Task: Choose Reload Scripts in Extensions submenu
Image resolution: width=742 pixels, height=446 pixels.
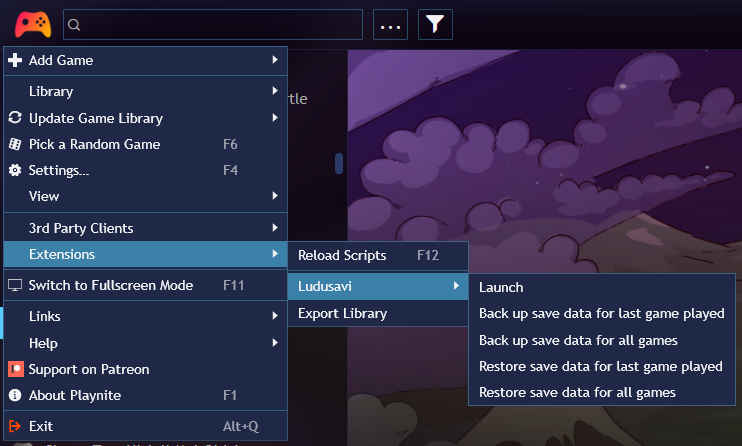Action: tap(378, 256)
